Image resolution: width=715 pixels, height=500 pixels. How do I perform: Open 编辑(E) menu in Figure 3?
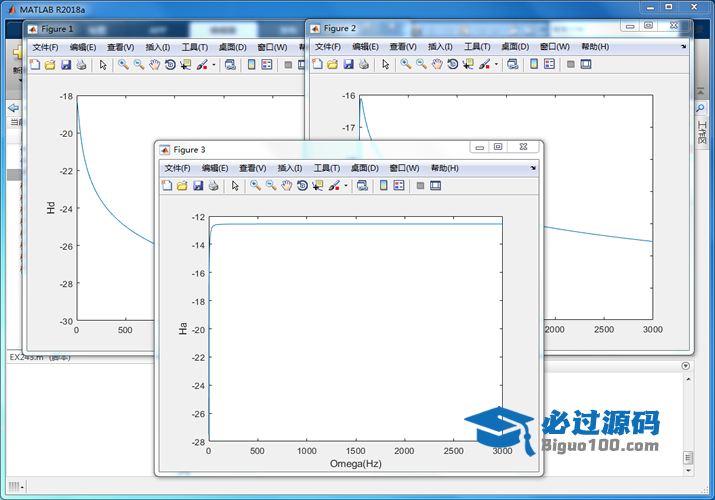click(x=215, y=168)
